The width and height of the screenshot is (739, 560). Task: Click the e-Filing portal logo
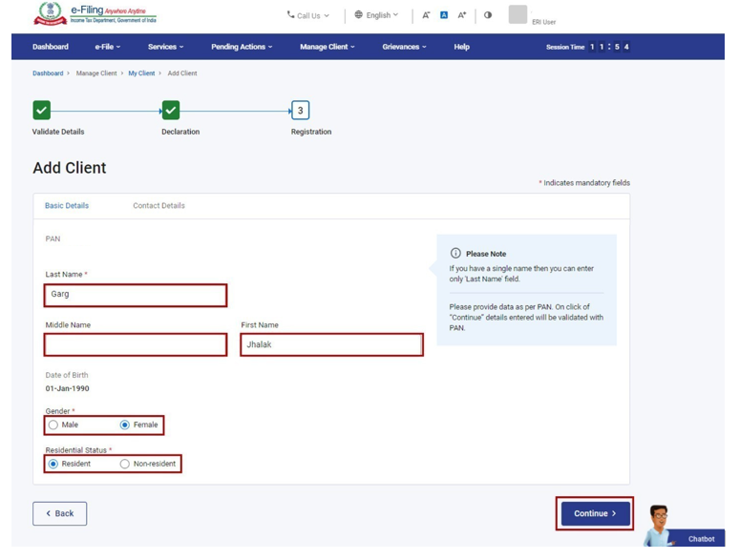tap(94, 14)
